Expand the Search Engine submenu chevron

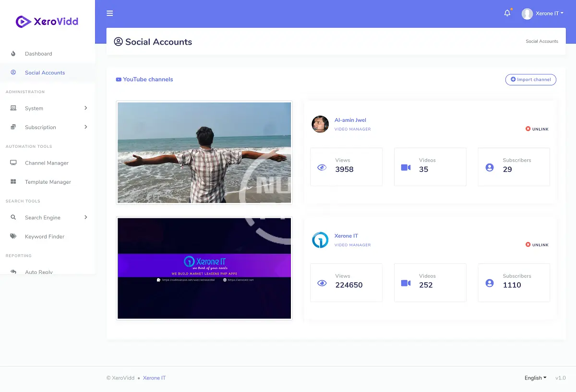coord(85,218)
